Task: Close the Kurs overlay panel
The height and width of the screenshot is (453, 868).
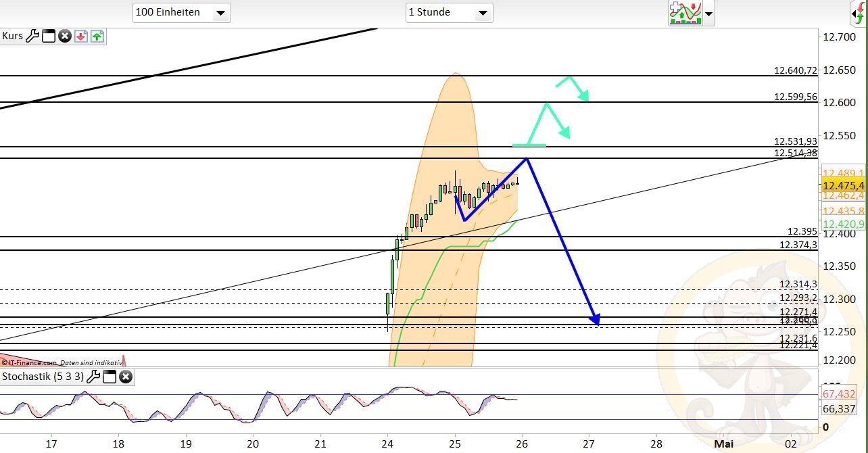Action: pyautogui.click(x=64, y=36)
